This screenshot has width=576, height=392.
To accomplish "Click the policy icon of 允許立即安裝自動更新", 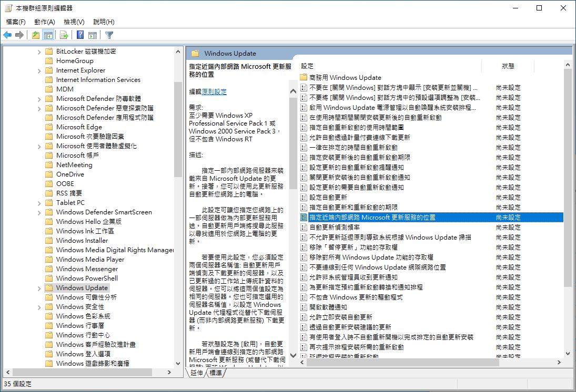I will click(x=304, y=317).
